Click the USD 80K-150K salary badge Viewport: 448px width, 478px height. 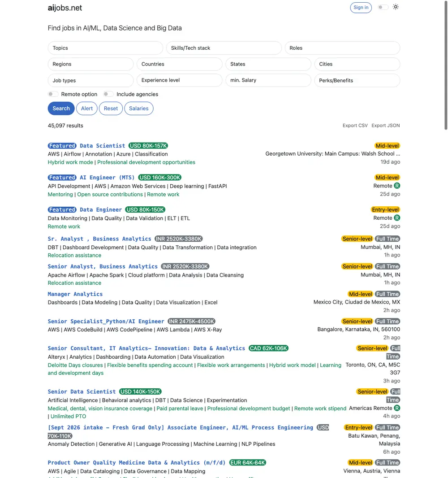tap(145, 210)
